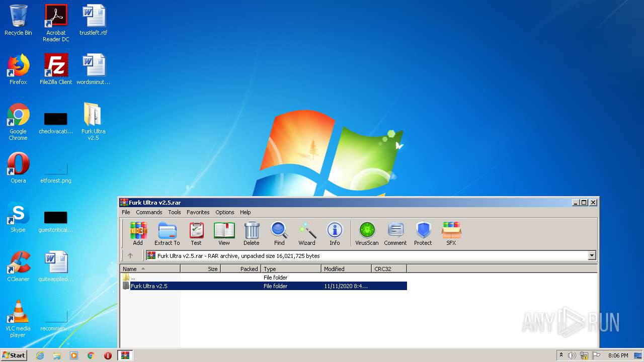Image resolution: width=644 pixels, height=362 pixels.
Task: Click the Protect shield icon
Action: [x=423, y=234]
